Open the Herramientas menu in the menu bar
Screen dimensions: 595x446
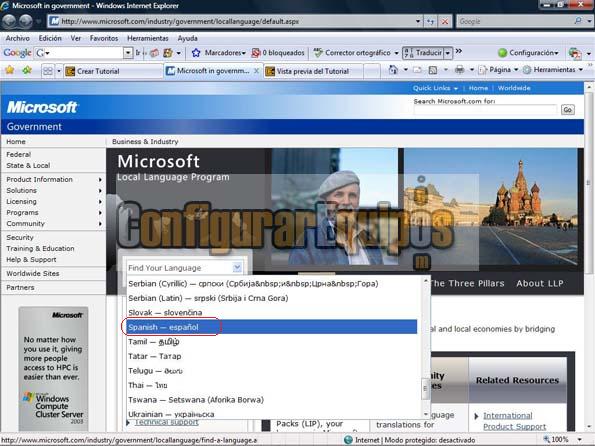148,38
